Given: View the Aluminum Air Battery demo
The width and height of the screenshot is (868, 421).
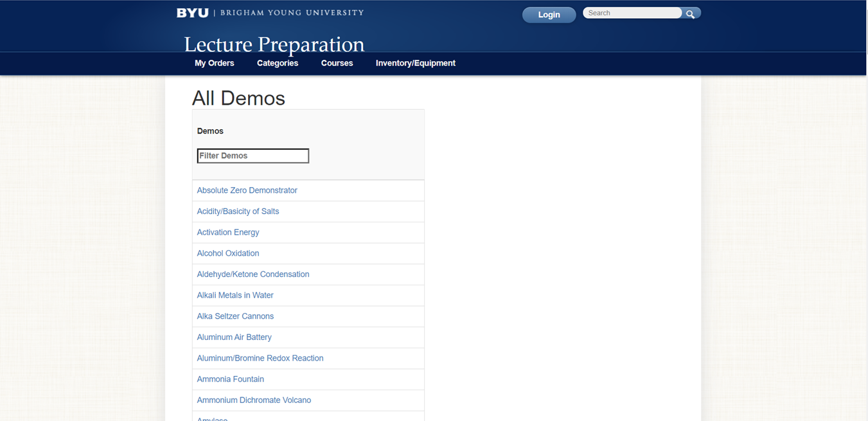Looking at the screenshot, I should click(234, 337).
